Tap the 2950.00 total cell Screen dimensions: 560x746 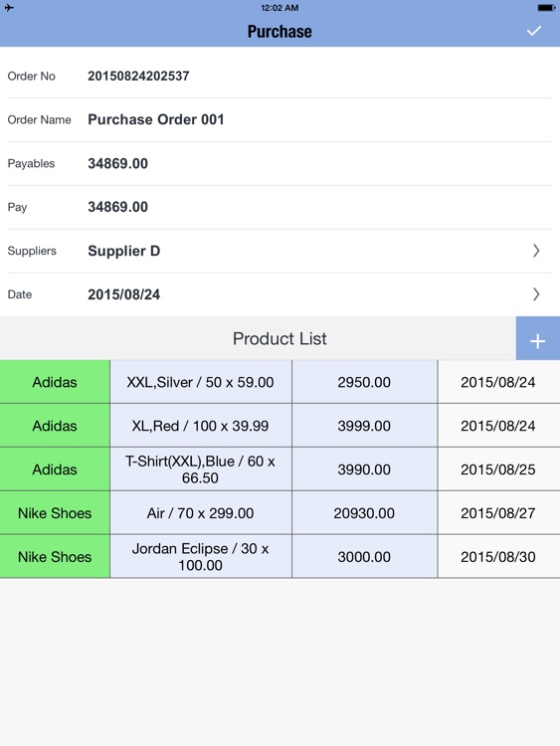tap(364, 382)
